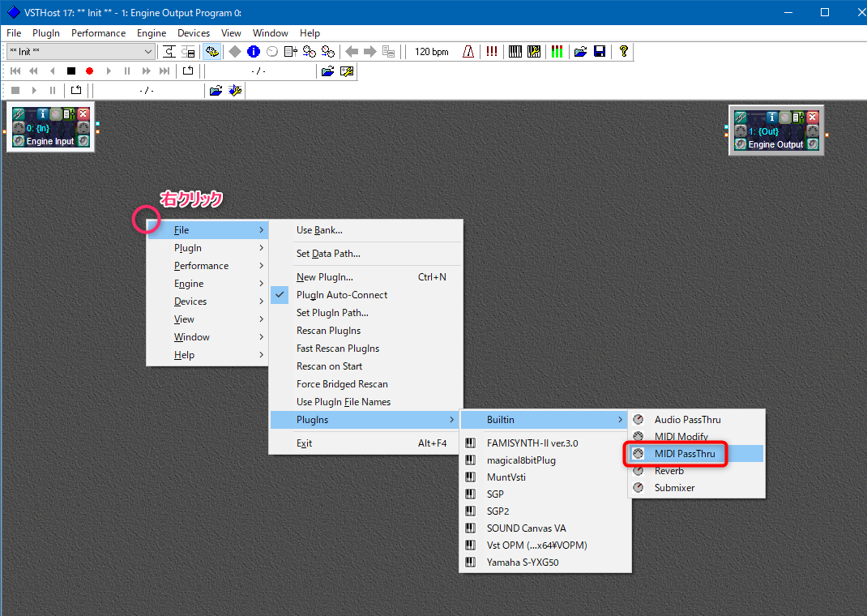Choose Exit from the File submenu
Image resolution: width=867 pixels, height=616 pixels.
click(x=366, y=443)
